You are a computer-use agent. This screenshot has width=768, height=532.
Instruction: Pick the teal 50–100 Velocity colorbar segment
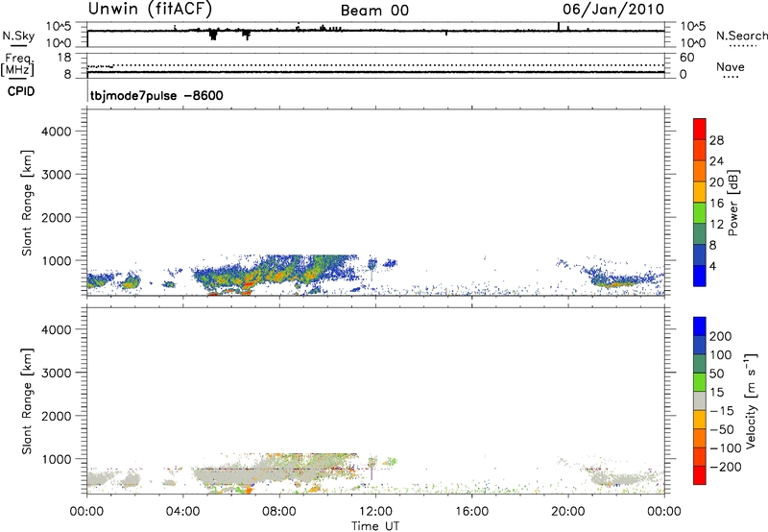[700, 364]
